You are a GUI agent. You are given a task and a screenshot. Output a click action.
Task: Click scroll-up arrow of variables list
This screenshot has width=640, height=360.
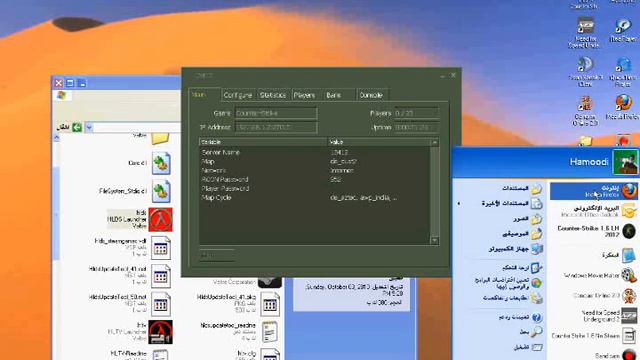(x=435, y=142)
